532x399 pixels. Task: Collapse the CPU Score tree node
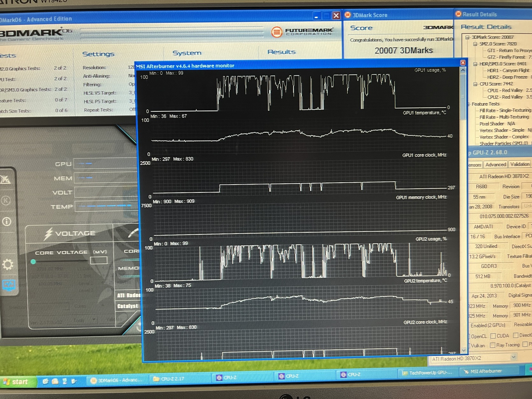[475, 84]
